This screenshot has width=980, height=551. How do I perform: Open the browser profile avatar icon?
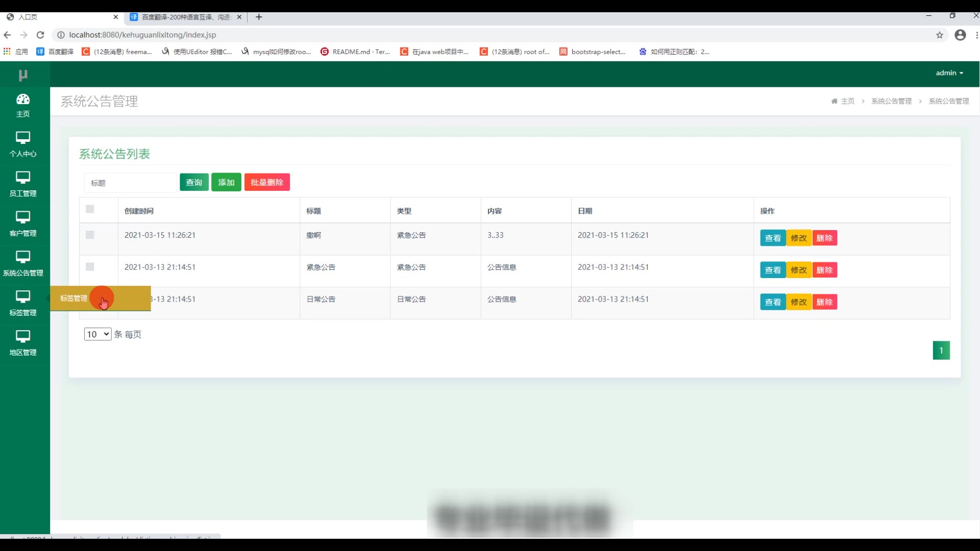960,35
